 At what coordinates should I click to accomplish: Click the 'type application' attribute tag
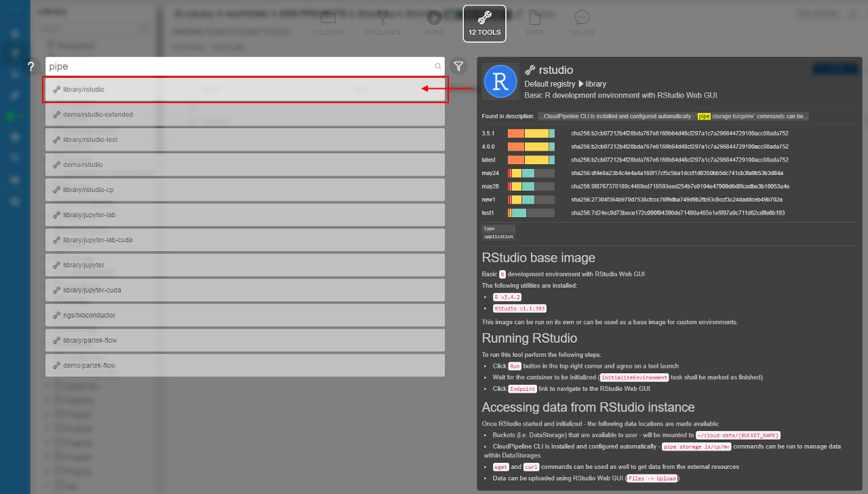point(498,233)
